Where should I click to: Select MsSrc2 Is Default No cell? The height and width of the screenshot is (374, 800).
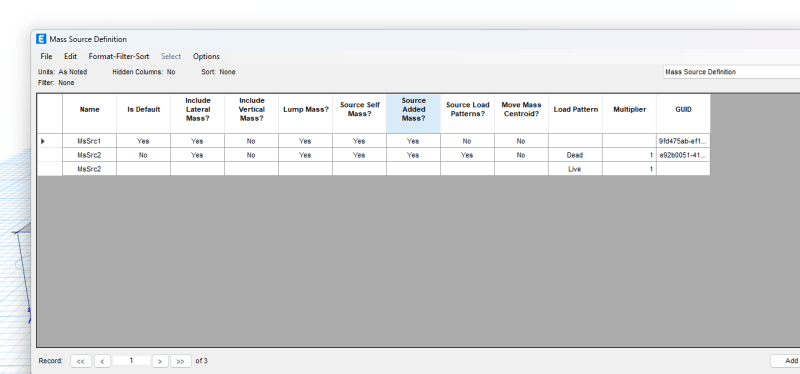coord(143,155)
